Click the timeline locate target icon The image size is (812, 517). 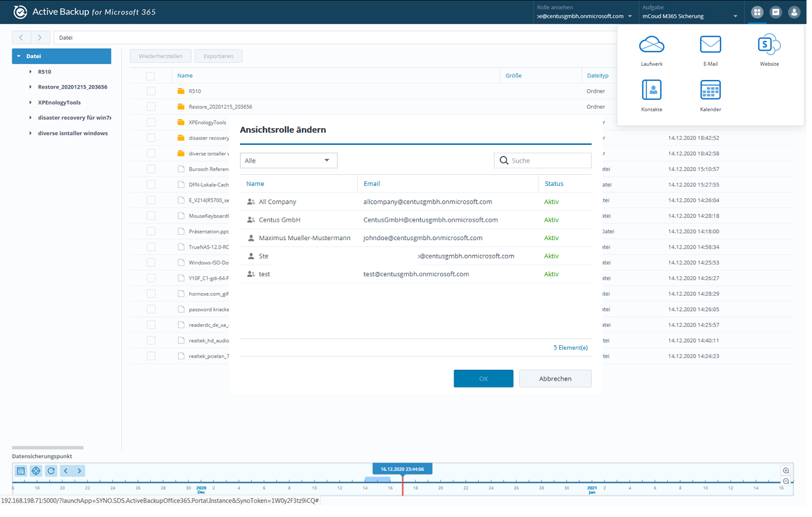[x=36, y=471]
